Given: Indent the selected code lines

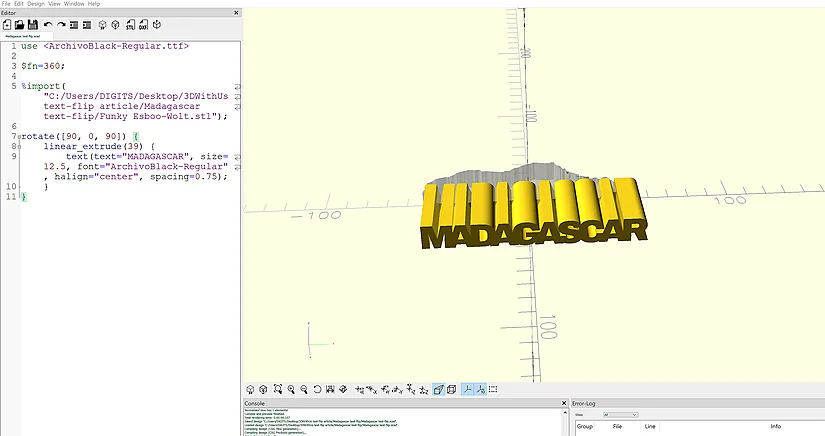Looking at the screenshot, I should click(x=87, y=25).
